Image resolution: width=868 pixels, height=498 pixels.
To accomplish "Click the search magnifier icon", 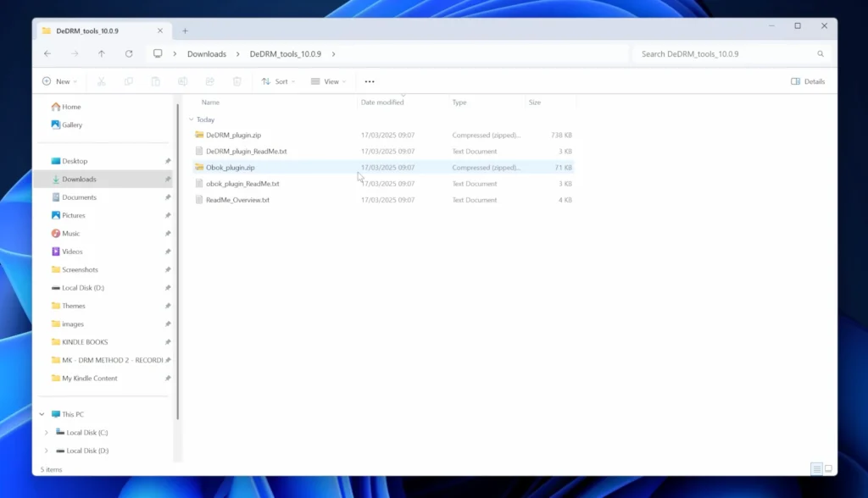I will pos(821,53).
